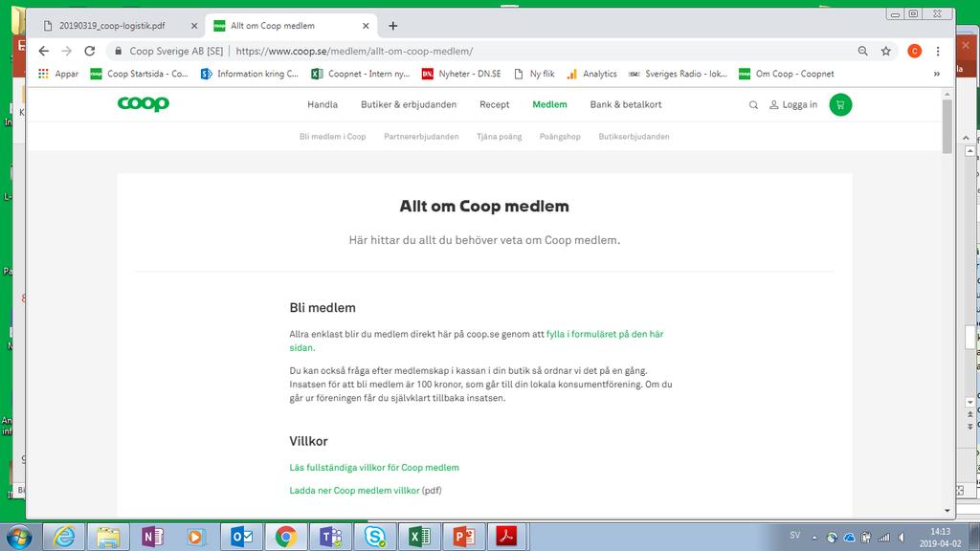980x551 pixels.
Task: Open the Chrome three-dot menu
Action: [x=938, y=52]
